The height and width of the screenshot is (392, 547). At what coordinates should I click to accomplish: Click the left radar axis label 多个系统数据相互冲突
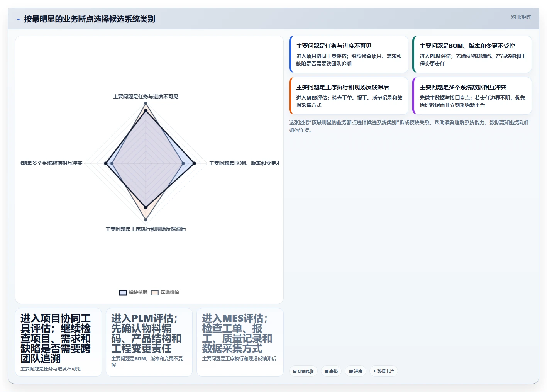(51, 163)
